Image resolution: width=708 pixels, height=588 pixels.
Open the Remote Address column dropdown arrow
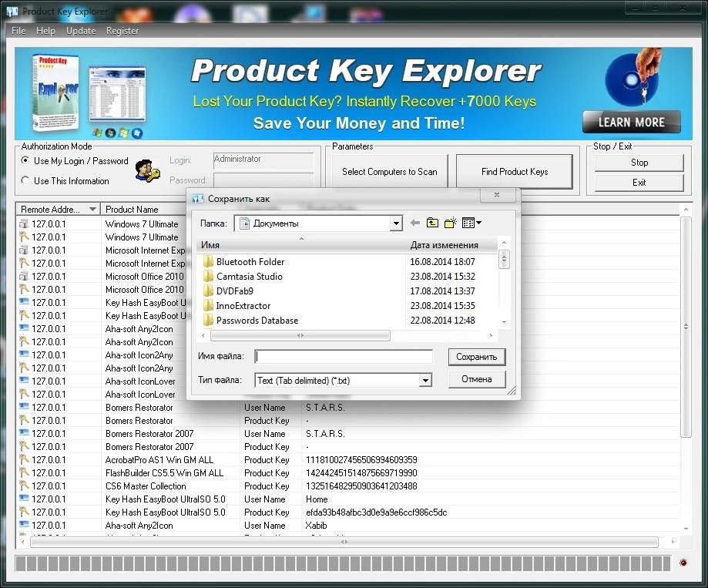(x=92, y=209)
